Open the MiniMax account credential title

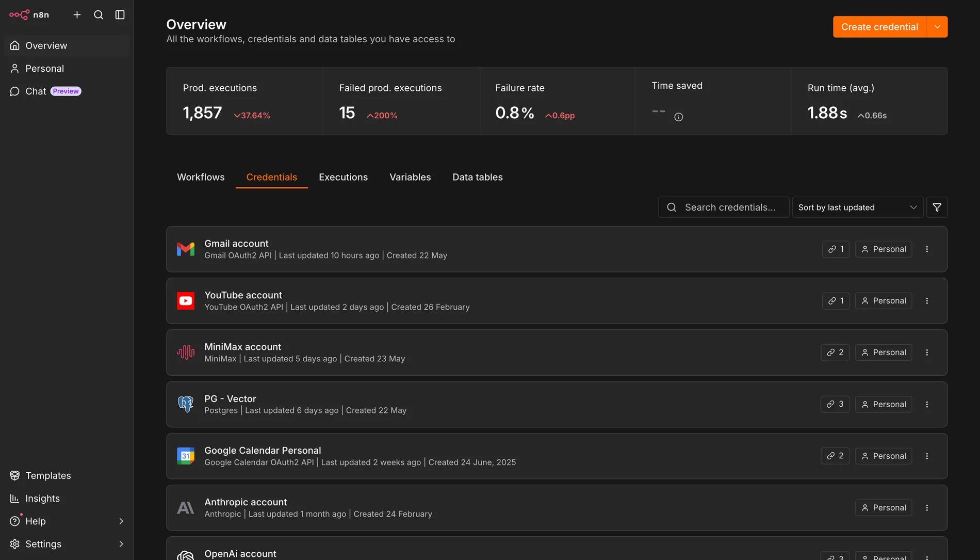click(x=243, y=347)
